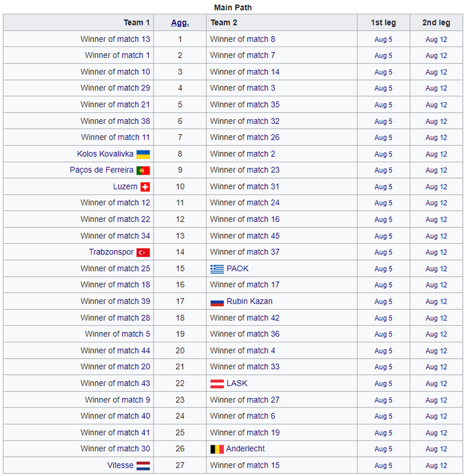Click the Russian flag beside Rubin Kazan
Viewport: 466px width, 476px height.
tap(217, 302)
